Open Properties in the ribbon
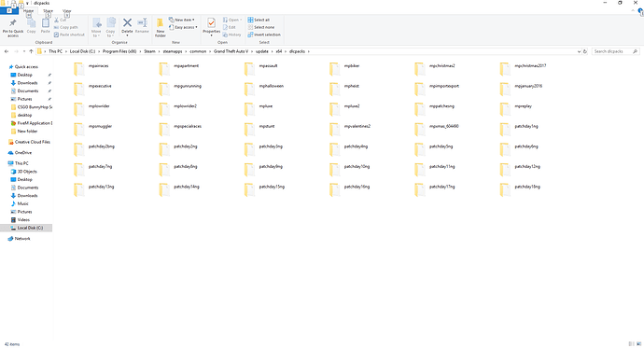The width and height of the screenshot is (644, 348). coord(212,27)
